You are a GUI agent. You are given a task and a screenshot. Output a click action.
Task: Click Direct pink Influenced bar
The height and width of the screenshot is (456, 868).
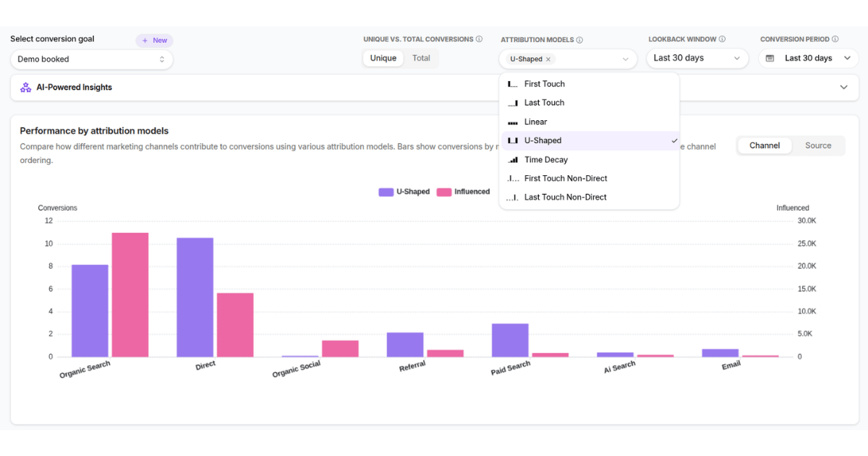pos(235,325)
